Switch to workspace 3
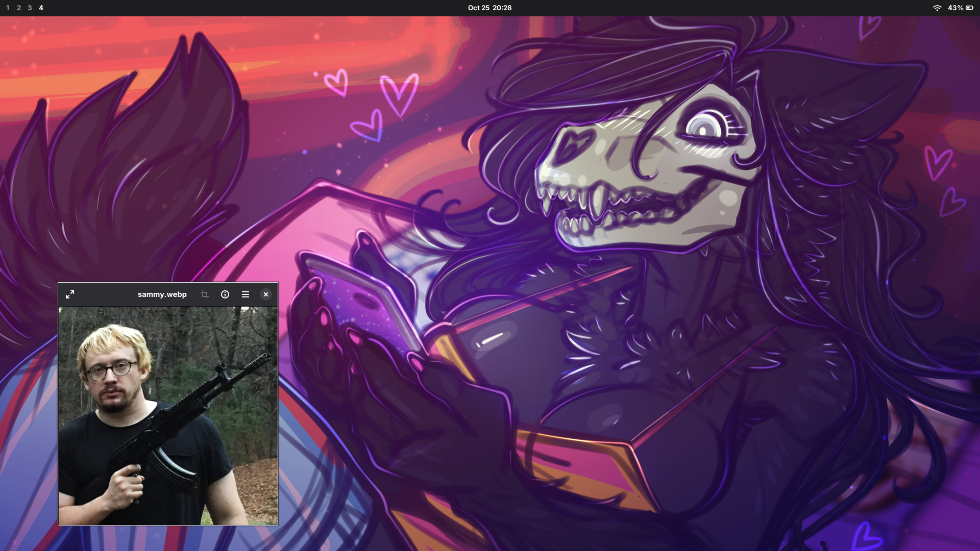The width and height of the screenshot is (980, 551). tap(30, 8)
